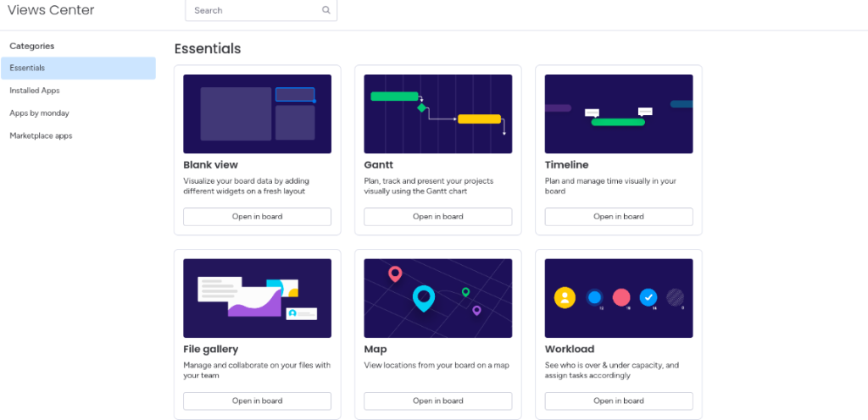Image resolution: width=868 pixels, height=420 pixels.
Task: Open Workload view in board
Action: pyautogui.click(x=619, y=401)
